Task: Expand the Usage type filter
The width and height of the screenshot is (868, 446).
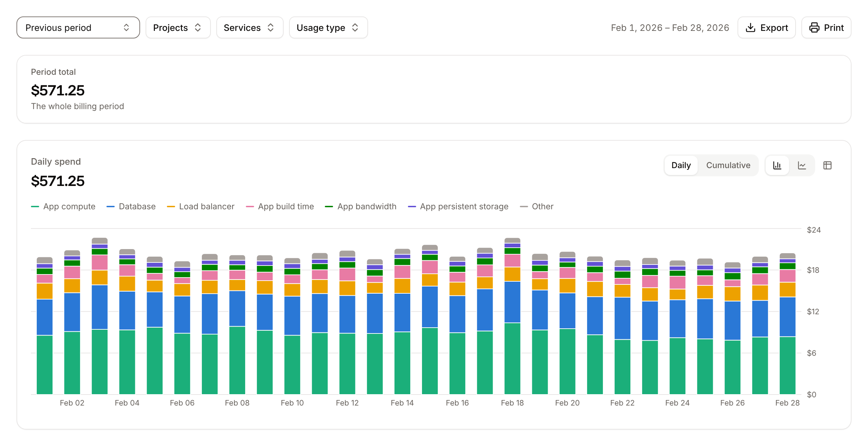Action: [328, 27]
